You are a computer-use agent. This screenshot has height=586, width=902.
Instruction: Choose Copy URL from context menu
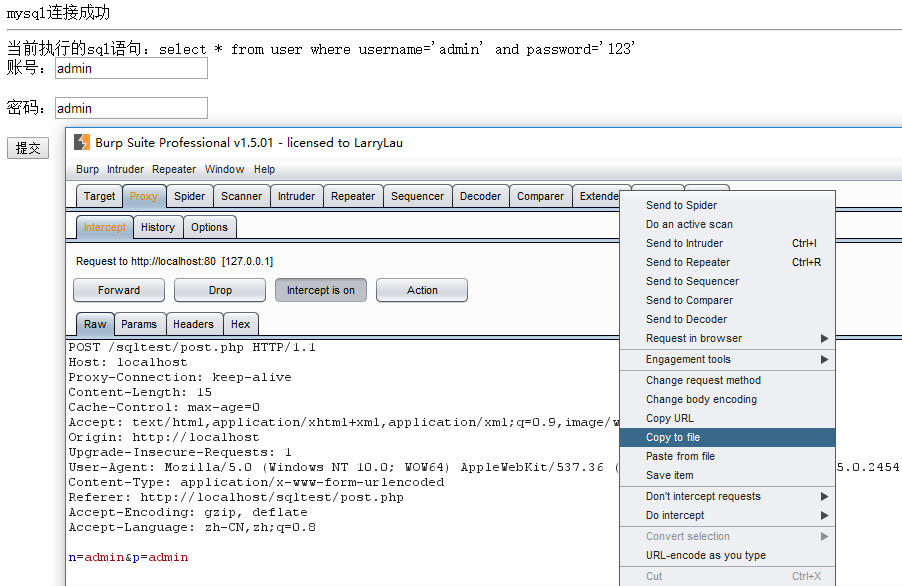[727, 418]
